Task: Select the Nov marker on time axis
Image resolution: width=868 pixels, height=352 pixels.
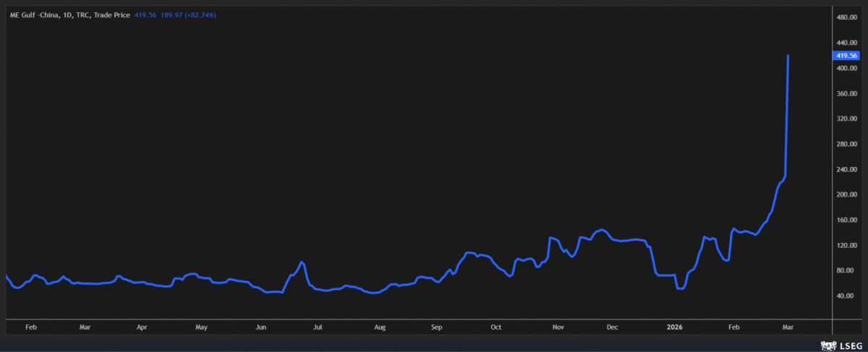Action: click(558, 326)
